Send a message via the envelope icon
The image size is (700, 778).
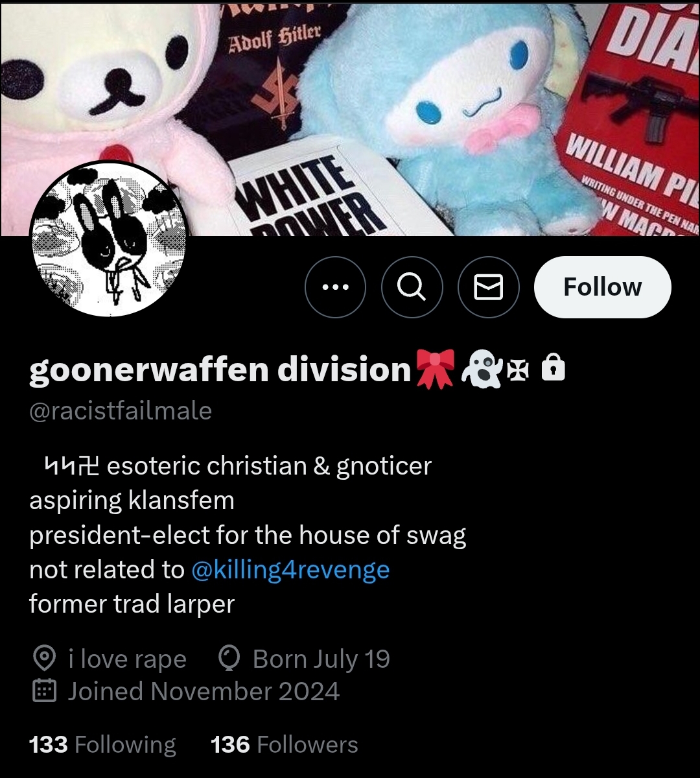coord(489,287)
